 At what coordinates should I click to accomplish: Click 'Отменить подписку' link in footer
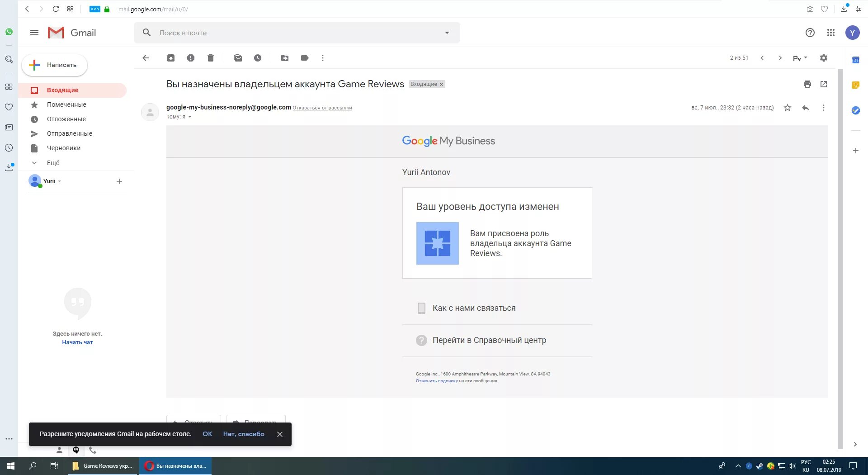pos(437,381)
